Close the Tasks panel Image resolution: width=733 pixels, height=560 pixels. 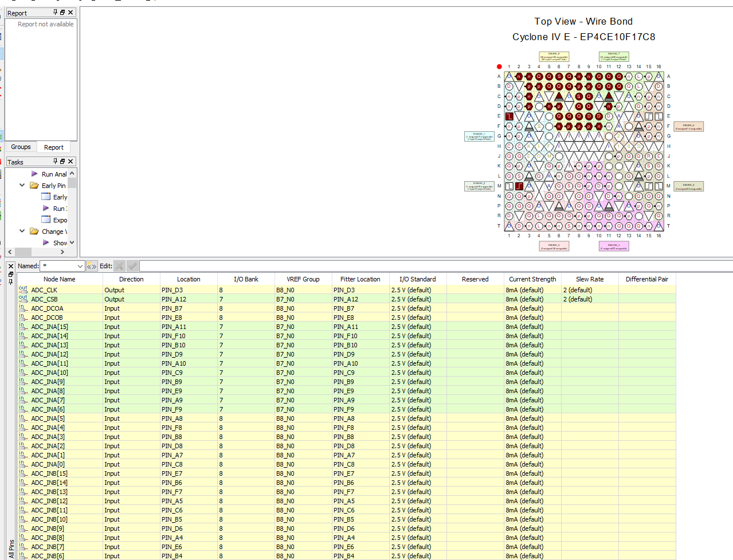click(x=70, y=161)
